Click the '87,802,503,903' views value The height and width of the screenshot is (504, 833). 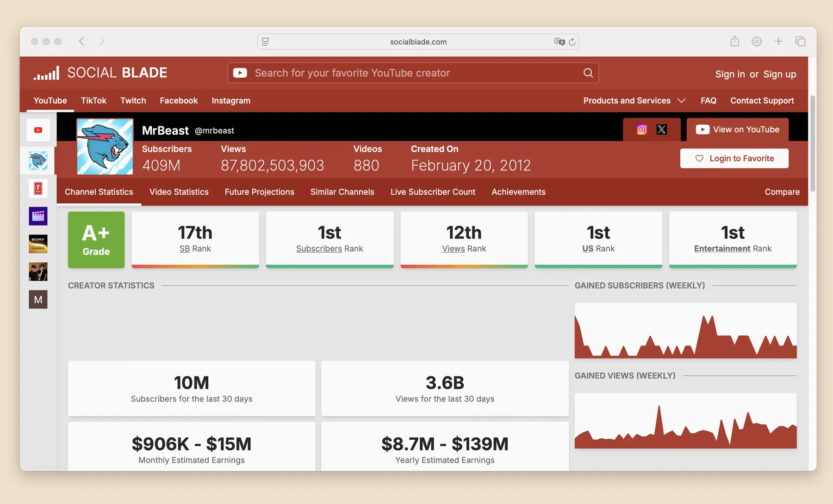tap(273, 166)
